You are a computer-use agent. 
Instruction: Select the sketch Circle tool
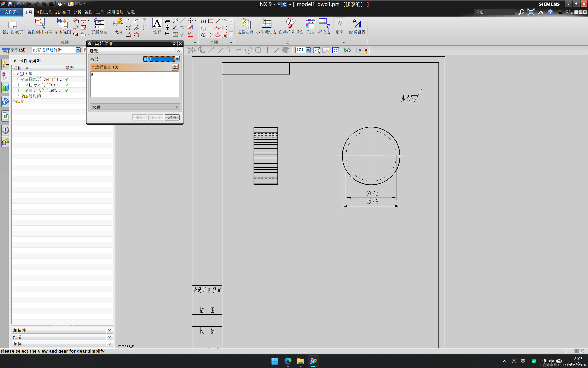point(204,28)
